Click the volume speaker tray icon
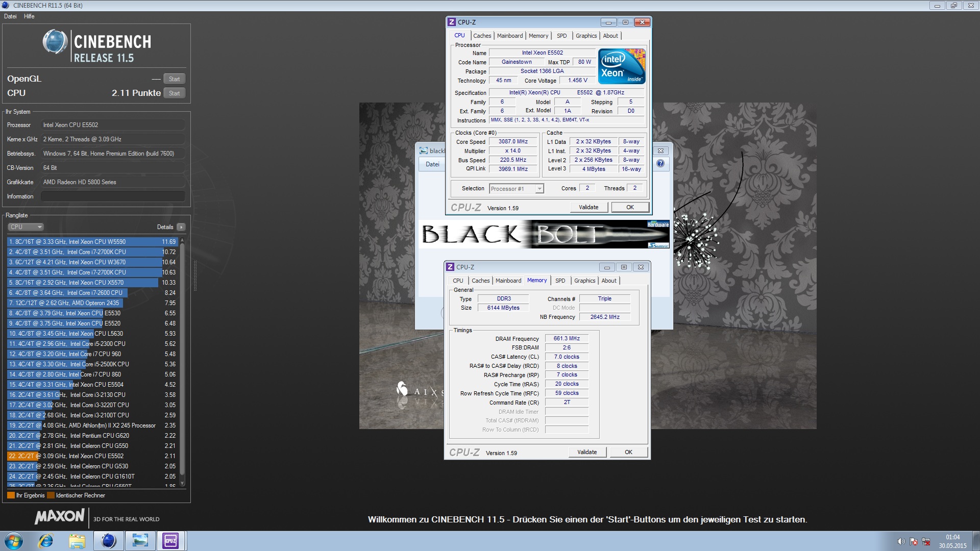This screenshot has width=980, height=551. [901, 541]
